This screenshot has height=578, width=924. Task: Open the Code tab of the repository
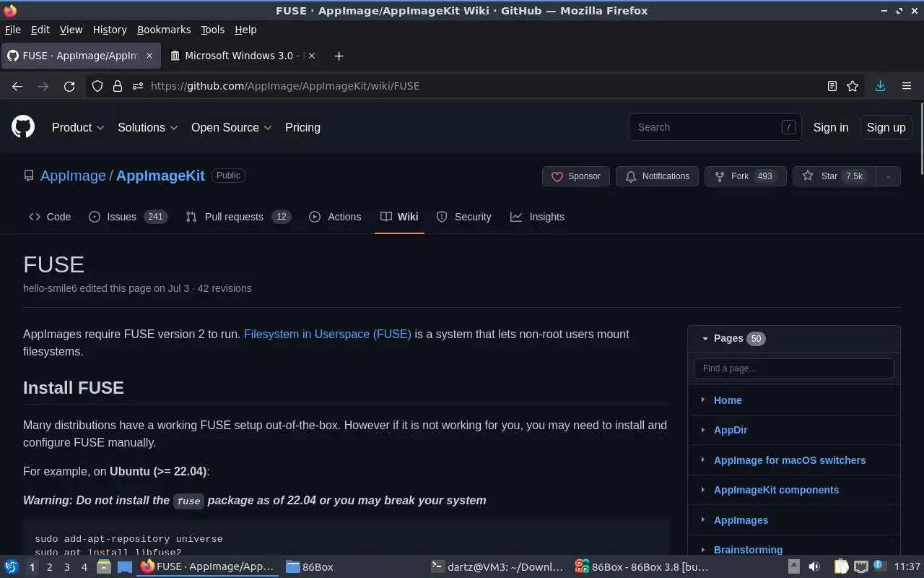[50, 217]
